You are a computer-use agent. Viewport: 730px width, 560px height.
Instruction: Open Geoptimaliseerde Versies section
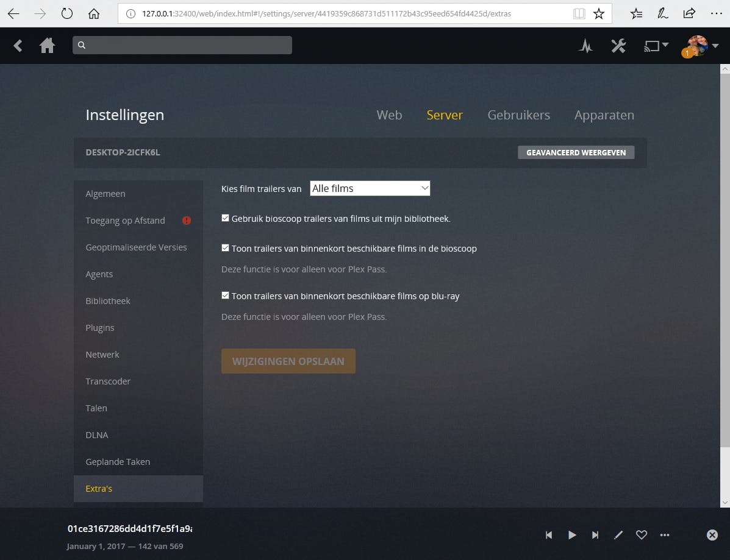click(x=138, y=247)
